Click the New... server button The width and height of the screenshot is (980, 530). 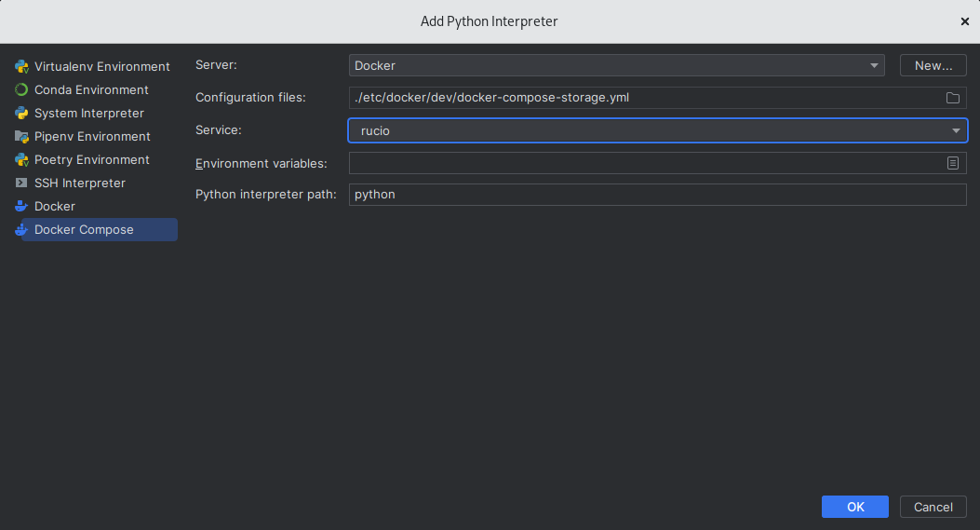(x=933, y=66)
